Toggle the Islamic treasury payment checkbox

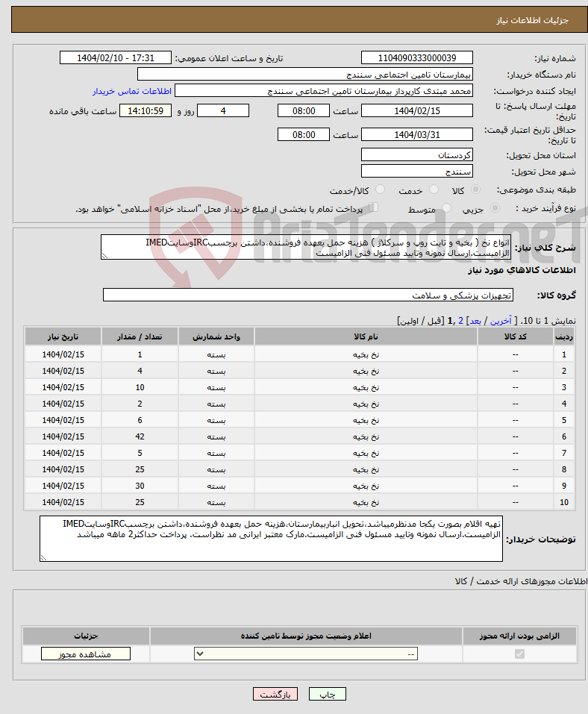(374, 207)
